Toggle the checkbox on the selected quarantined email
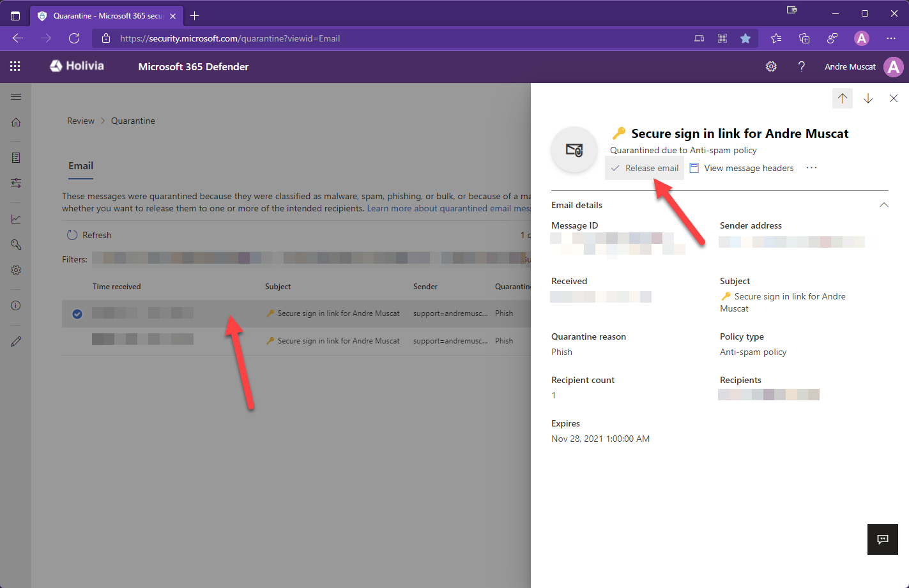Image resolution: width=909 pixels, height=588 pixels. [77, 314]
